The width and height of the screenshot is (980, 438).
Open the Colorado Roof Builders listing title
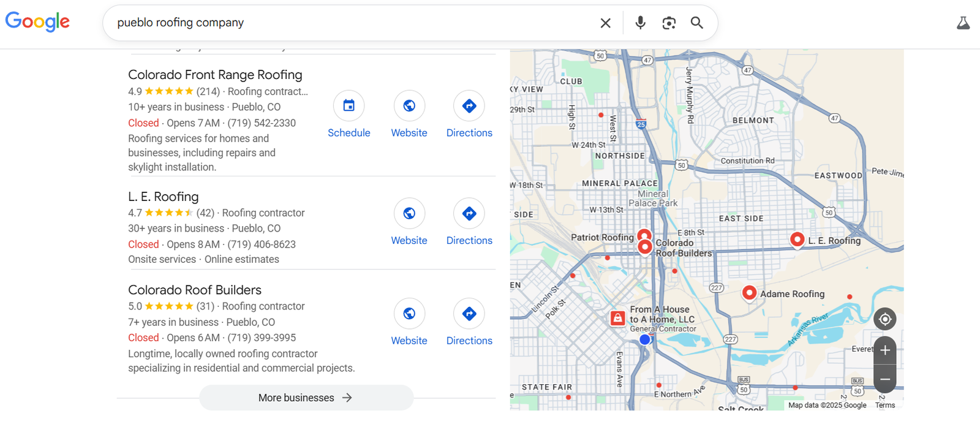[194, 290]
